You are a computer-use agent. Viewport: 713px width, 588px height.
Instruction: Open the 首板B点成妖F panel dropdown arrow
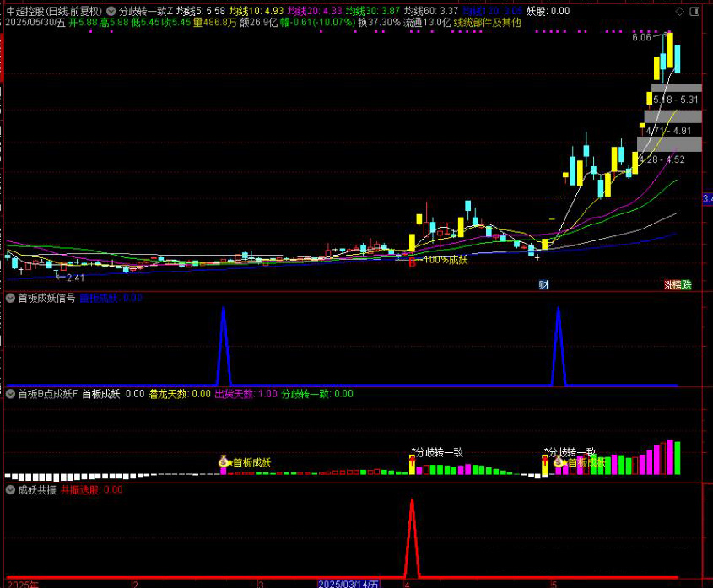pos(10,394)
